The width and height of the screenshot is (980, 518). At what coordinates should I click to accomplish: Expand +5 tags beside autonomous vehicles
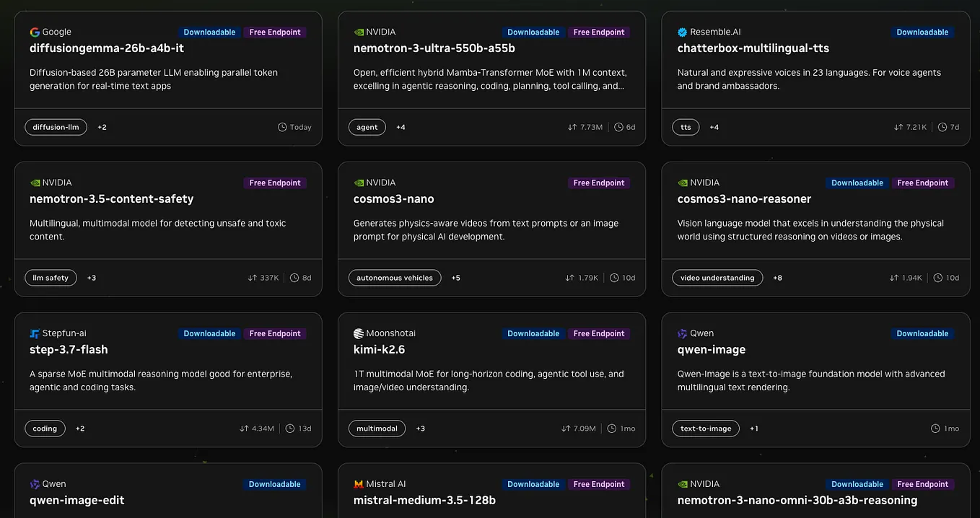[x=455, y=278]
